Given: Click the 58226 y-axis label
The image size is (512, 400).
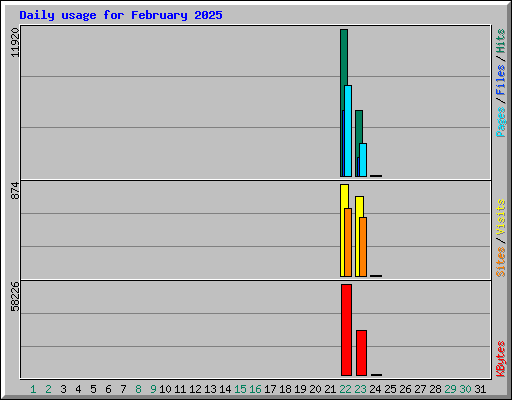Looking at the screenshot, I should [x=15, y=296].
